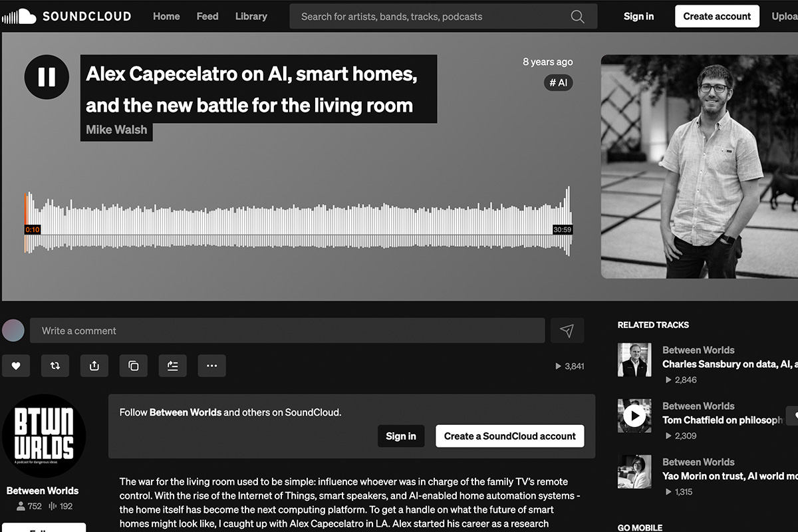The width and height of the screenshot is (798, 532).
Task: Submit comment using the paper-plane icon
Action: (x=568, y=331)
